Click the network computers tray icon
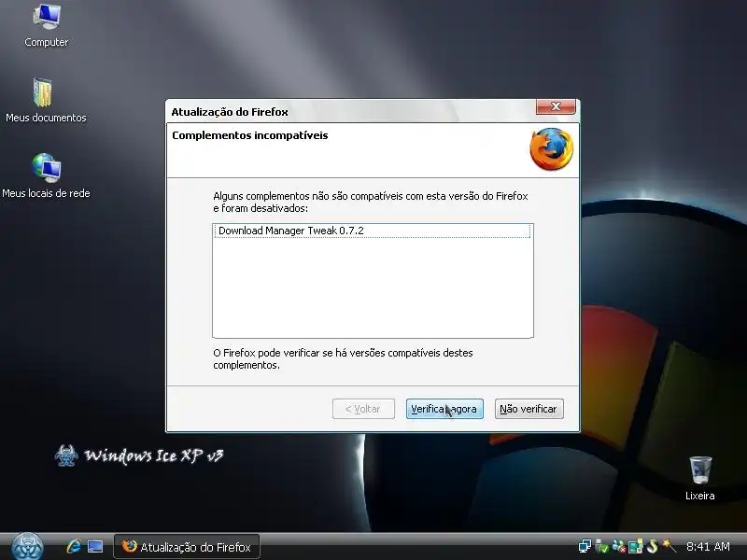Viewport: 747px width, 560px height. point(585,546)
